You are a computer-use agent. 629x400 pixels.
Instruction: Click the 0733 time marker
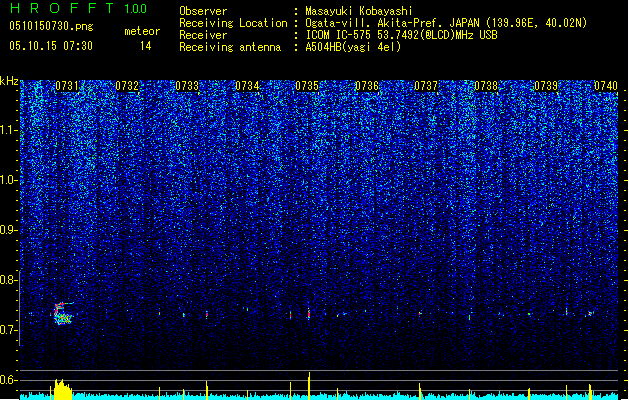(187, 86)
